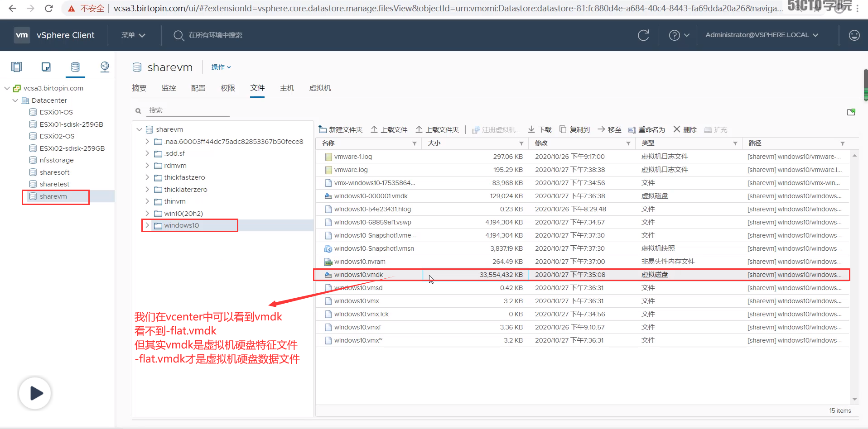Click the datastore file 搜索 field
The width and height of the screenshot is (868, 429).
[188, 110]
